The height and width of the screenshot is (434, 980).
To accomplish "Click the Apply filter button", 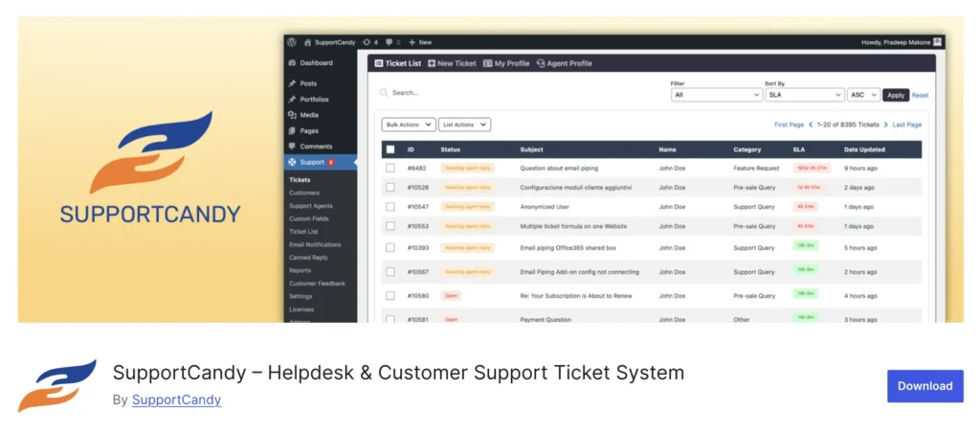I will 896,95.
